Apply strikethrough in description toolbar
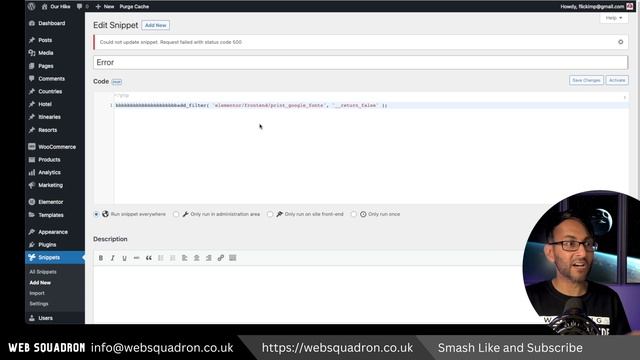The width and height of the screenshot is (640, 360). pos(137,258)
